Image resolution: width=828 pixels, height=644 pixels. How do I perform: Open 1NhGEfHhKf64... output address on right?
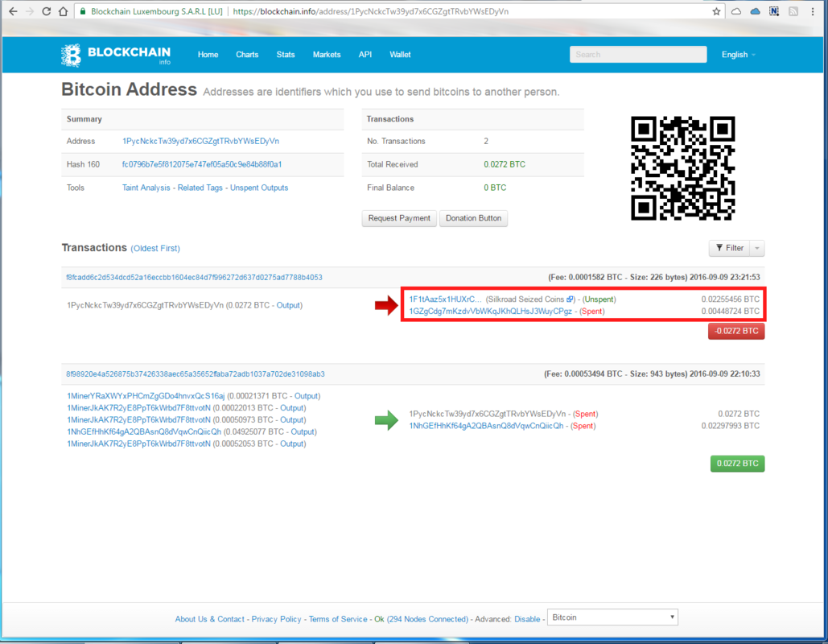pyautogui.click(x=486, y=426)
